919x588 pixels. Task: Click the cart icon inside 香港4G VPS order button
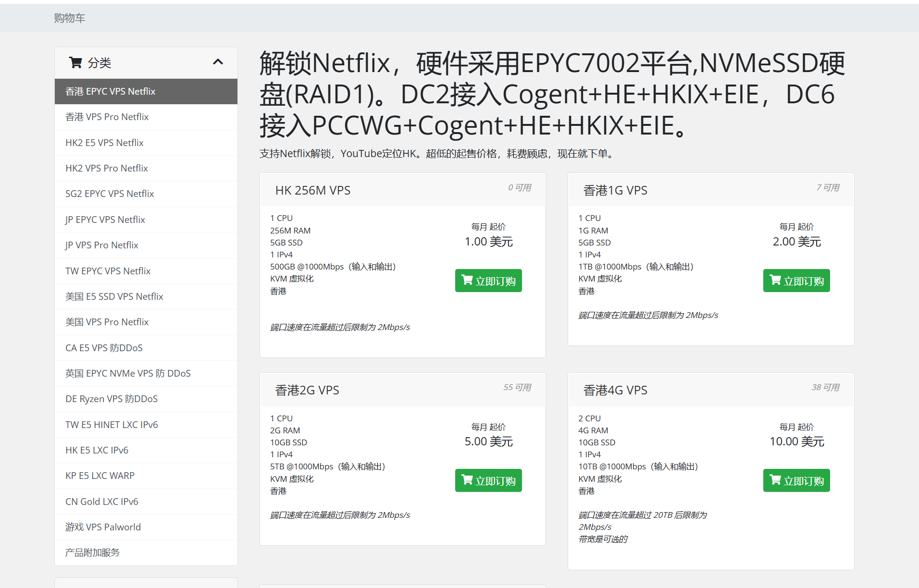775,480
